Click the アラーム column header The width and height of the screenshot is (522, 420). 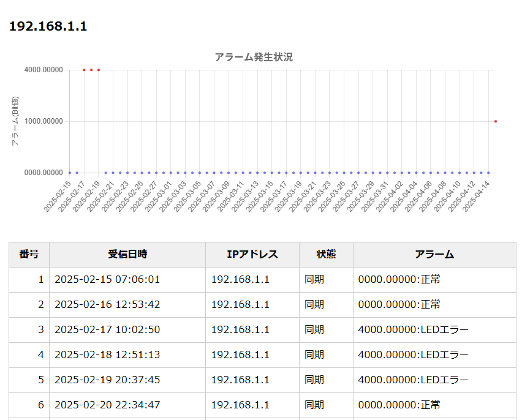pos(434,254)
